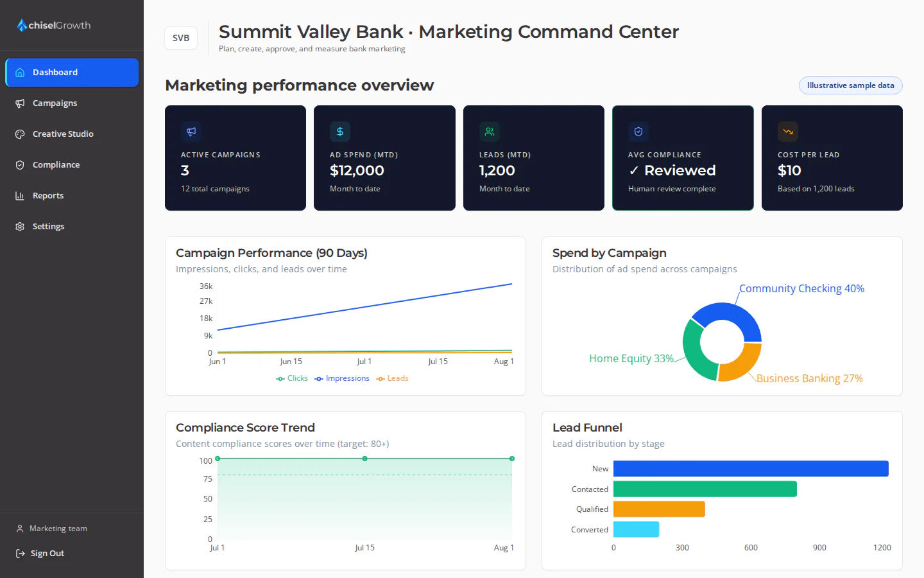Open the Dashboard menu item
Screen dimensions: 924x578
tap(72, 73)
